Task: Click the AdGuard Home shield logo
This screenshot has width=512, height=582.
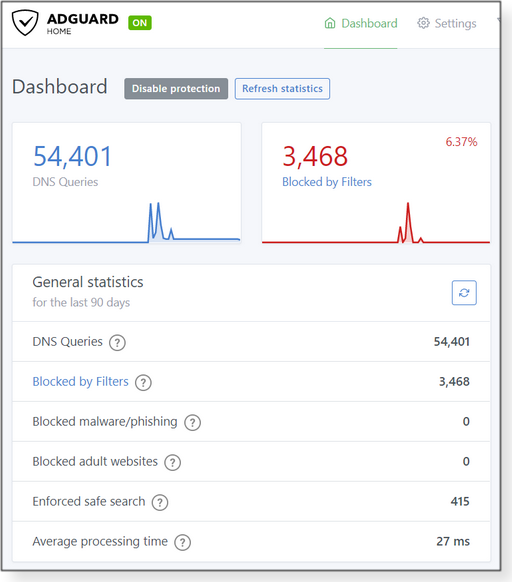Action: 25,22
